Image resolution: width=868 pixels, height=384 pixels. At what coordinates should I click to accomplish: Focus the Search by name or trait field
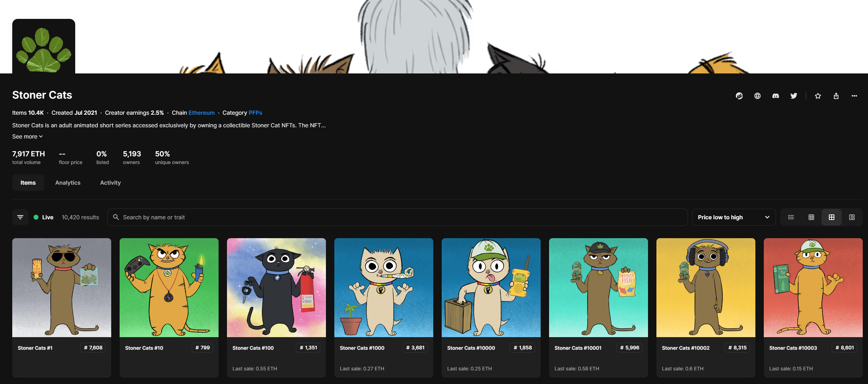click(397, 217)
